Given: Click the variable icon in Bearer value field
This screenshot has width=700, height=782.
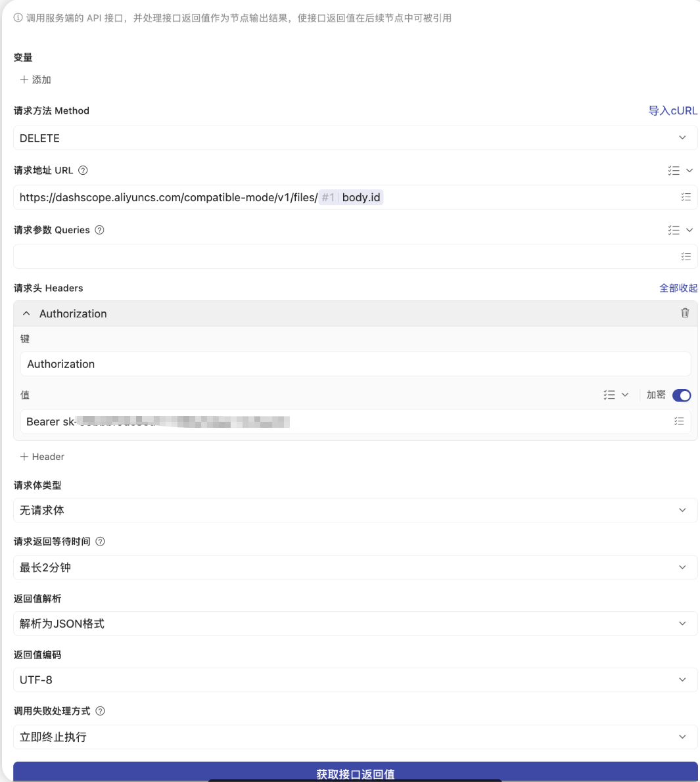Looking at the screenshot, I should (x=679, y=421).
